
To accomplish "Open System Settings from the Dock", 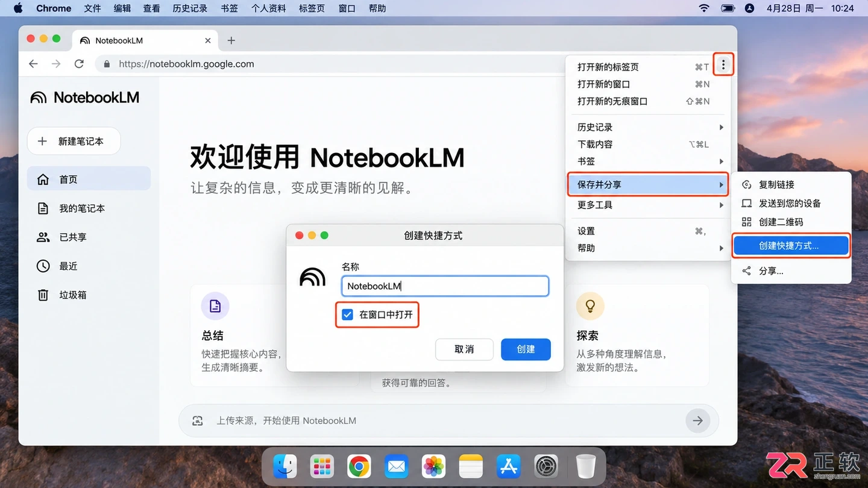I will [546, 466].
